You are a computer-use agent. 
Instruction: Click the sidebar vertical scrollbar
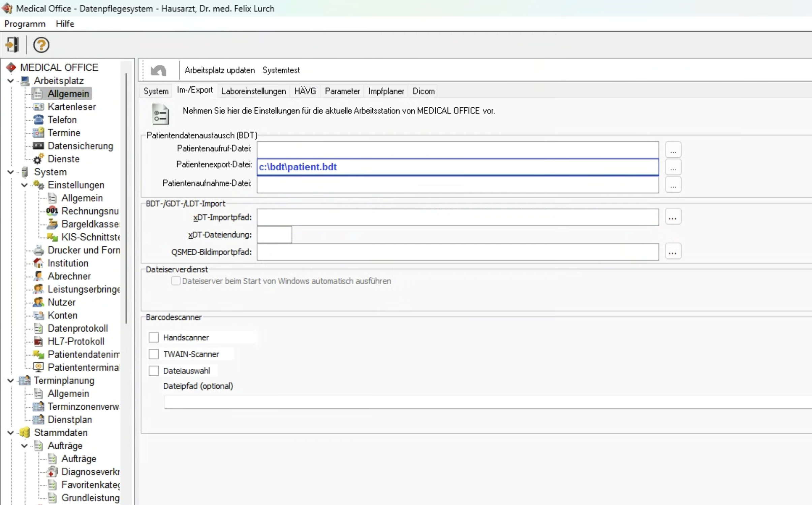126,199
